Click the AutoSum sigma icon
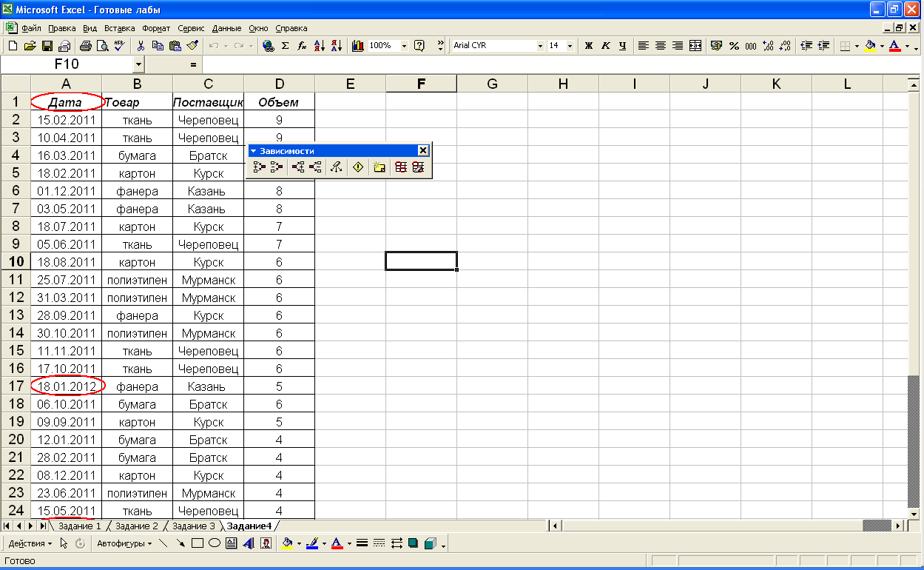924x570 pixels. 286,45
